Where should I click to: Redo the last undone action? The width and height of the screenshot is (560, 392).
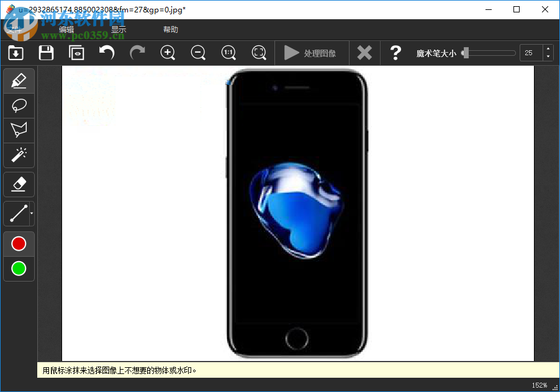pyautogui.click(x=137, y=53)
